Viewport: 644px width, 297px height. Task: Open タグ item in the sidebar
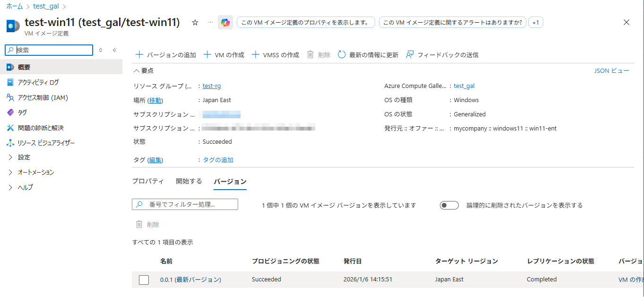(x=22, y=113)
